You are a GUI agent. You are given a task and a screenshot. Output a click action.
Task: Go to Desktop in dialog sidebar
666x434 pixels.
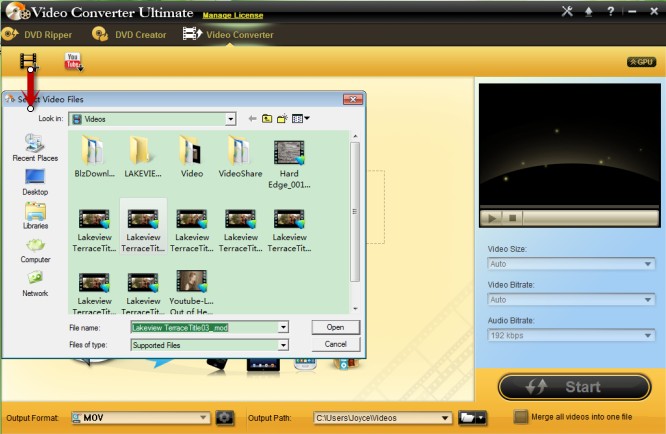pos(35,182)
